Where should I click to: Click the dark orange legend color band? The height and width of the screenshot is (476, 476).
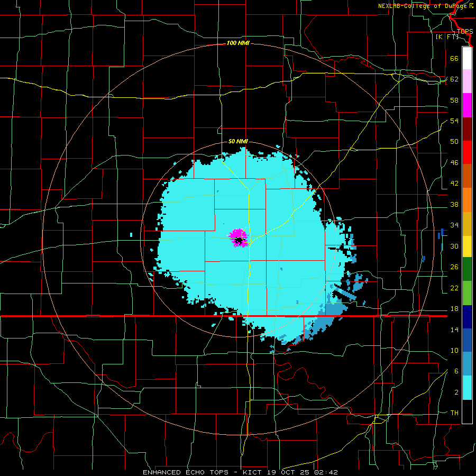point(467,176)
